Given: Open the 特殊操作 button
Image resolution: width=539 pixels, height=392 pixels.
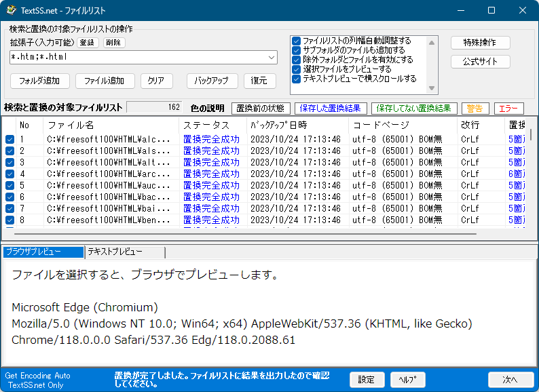Looking at the screenshot, I should (x=480, y=43).
